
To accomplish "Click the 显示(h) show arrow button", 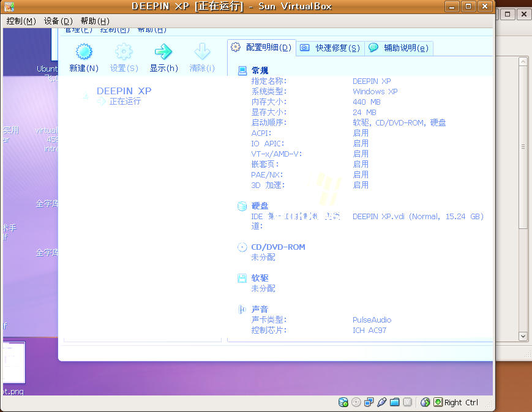I will [x=163, y=58].
